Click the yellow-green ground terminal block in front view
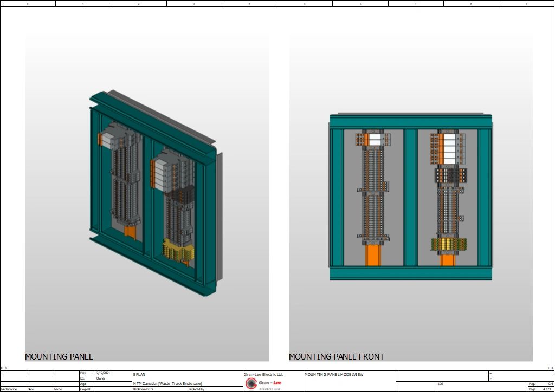Viewport: 555px width, 392px height. 449,244
